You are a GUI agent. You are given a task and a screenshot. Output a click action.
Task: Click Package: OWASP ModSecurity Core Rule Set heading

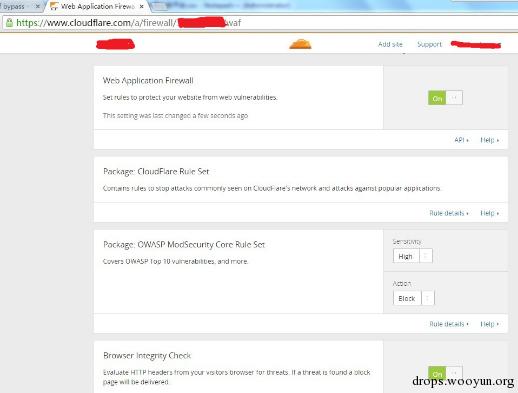pyautogui.click(x=184, y=245)
